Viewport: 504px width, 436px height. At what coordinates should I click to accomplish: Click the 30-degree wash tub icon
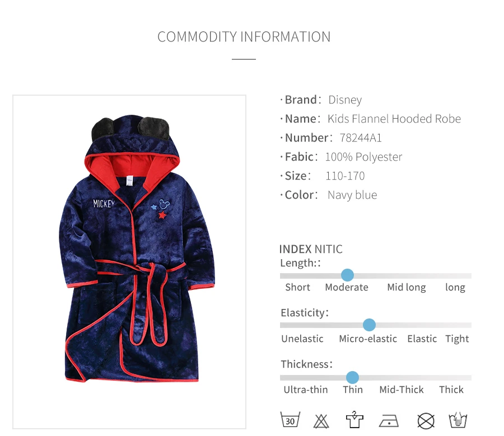(x=290, y=420)
